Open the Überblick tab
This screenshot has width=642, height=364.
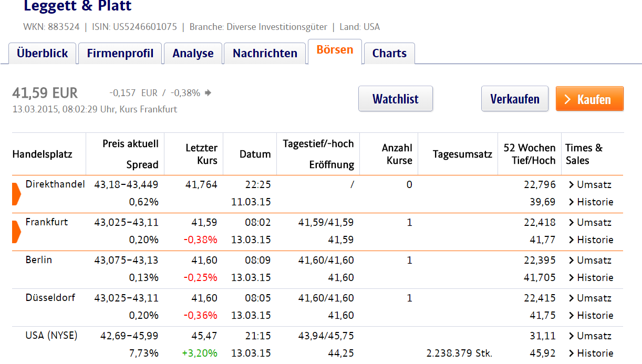(x=43, y=53)
